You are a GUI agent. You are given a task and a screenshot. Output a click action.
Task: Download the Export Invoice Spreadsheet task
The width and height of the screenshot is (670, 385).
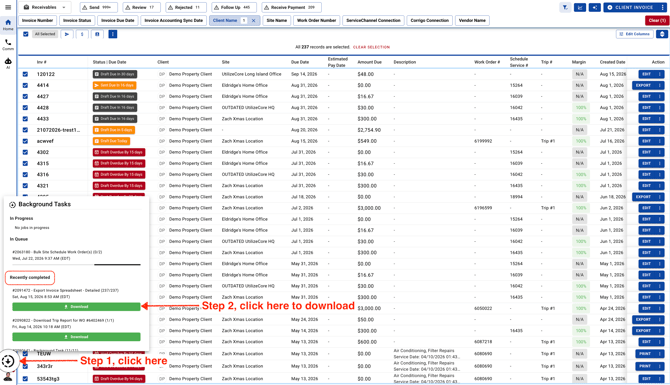click(x=76, y=307)
